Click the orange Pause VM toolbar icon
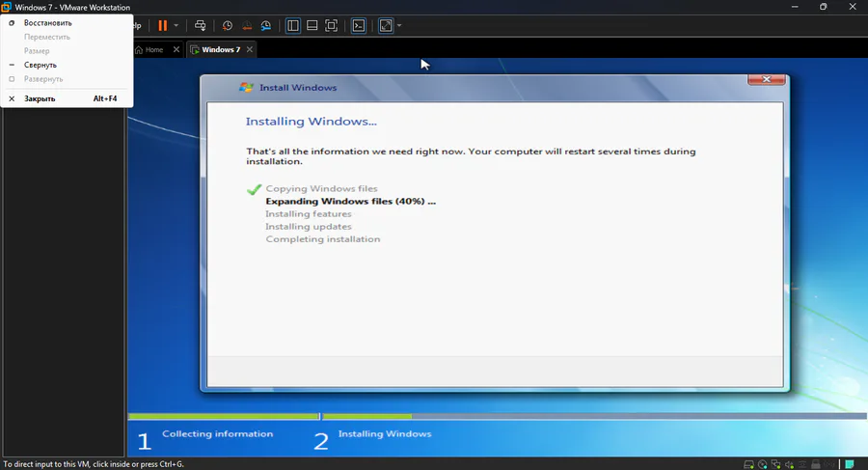 (162, 25)
